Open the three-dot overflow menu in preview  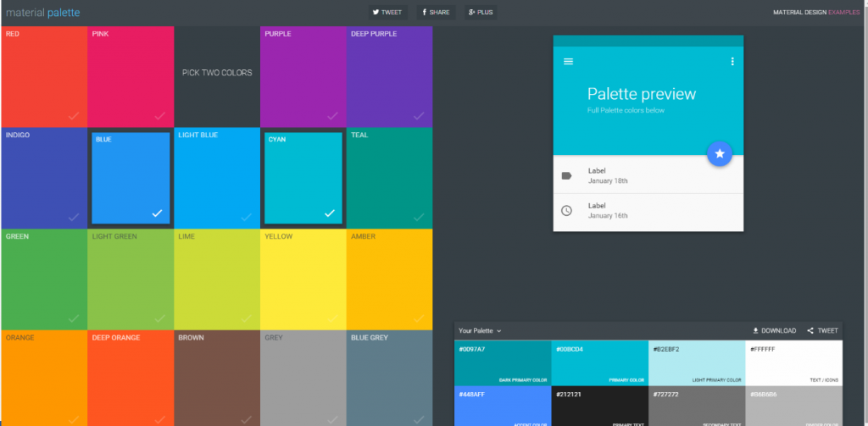(x=732, y=62)
